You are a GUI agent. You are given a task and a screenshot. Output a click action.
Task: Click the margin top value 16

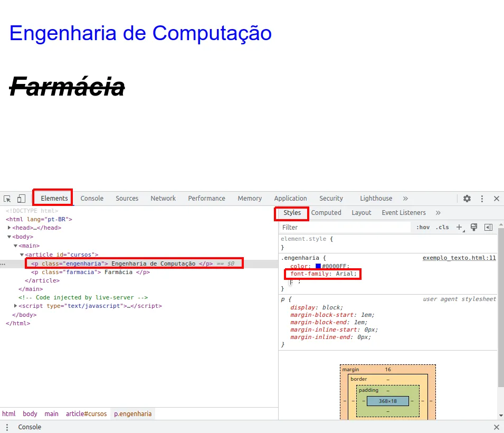coord(388,369)
